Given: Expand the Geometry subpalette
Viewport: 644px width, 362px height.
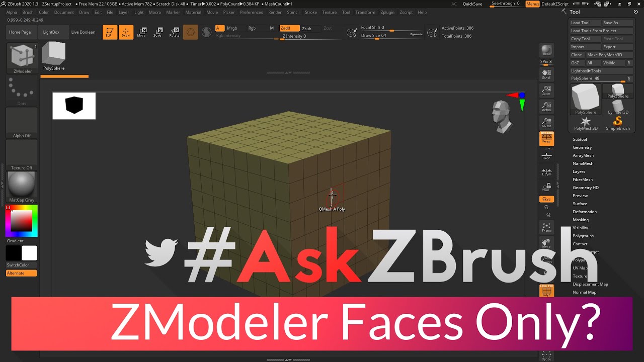Looking at the screenshot, I should 582,147.
